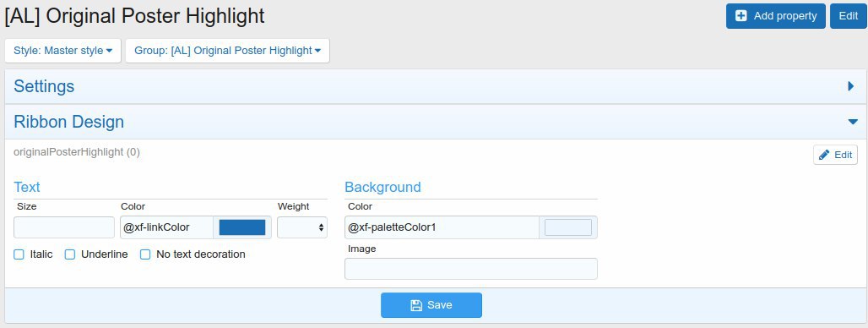Click the Settings section header
The width and height of the screenshot is (868, 328).
click(436, 86)
